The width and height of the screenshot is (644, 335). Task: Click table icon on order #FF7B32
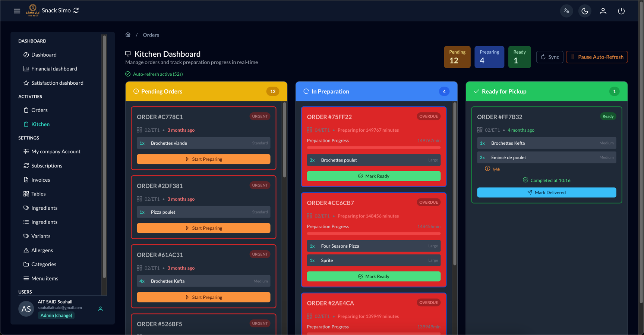[x=480, y=130]
